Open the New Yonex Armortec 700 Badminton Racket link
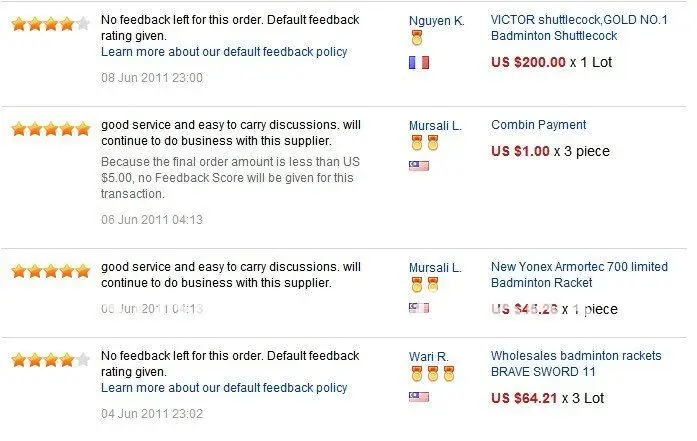The height and width of the screenshot is (441, 697). click(579, 275)
